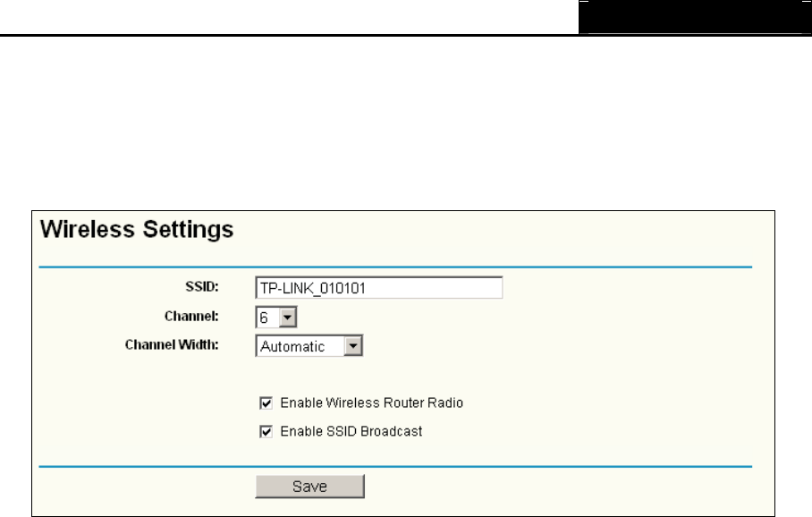Viewport: 812px width, 517px height.
Task: Click the SSID input field
Action: click(378, 287)
